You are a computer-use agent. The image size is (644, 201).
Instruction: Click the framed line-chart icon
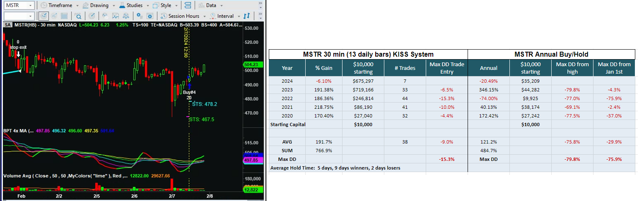[x=115, y=16]
